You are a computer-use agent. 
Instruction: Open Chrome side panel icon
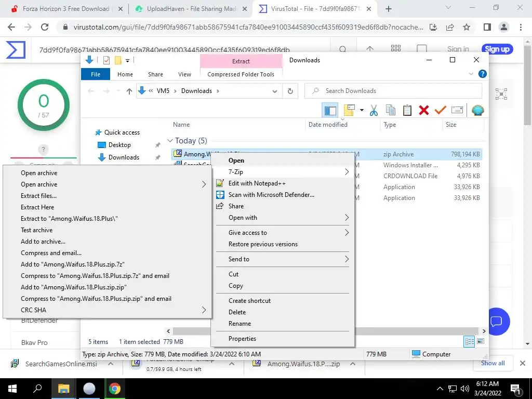coord(487,27)
